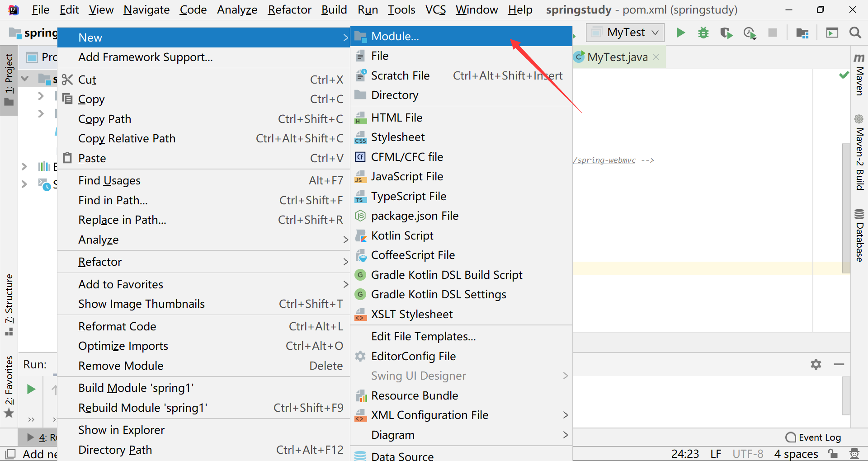
Task: Click the tool windows icon at bottom-left corner
Action: [x=10, y=453]
